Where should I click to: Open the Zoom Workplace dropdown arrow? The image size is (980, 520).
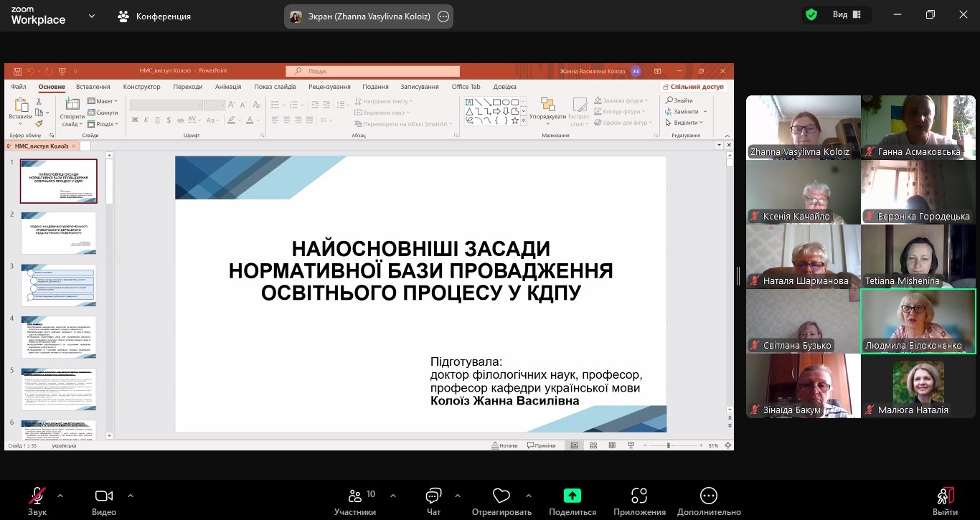(92, 16)
